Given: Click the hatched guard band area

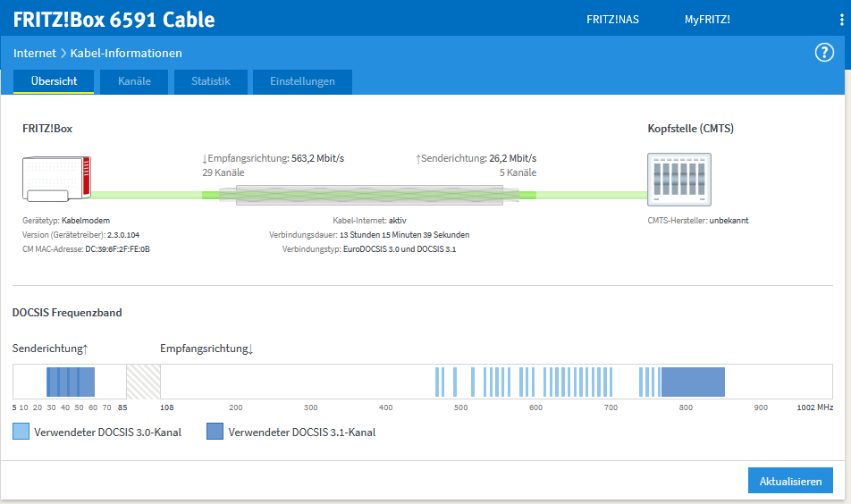Looking at the screenshot, I should [143, 382].
